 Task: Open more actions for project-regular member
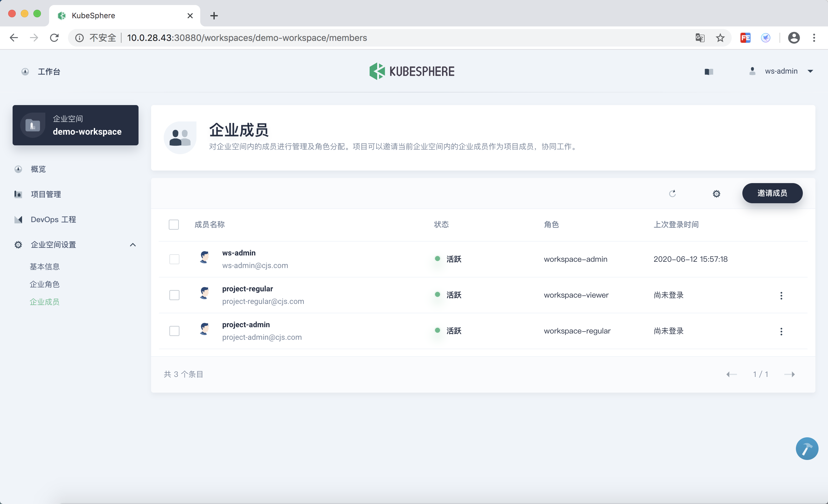(x=781, y=295)
